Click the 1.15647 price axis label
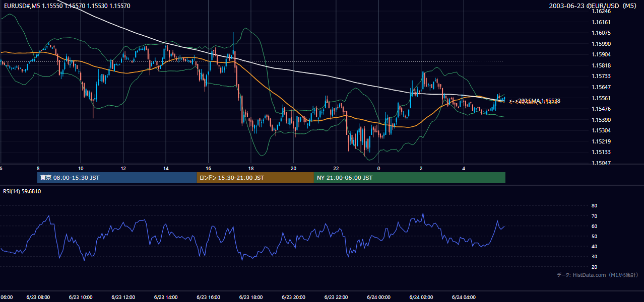The height and width of the screenshot is (302, 644). pos(602,87)
